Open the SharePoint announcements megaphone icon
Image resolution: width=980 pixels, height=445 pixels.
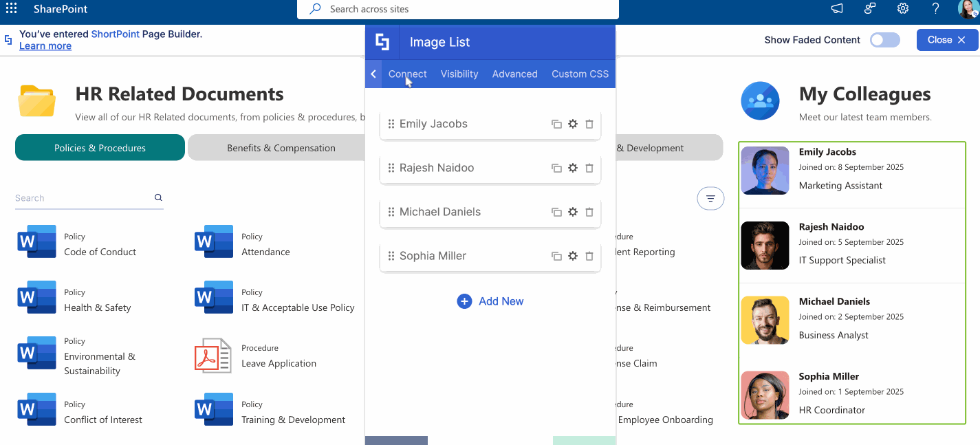click(836, 9)
